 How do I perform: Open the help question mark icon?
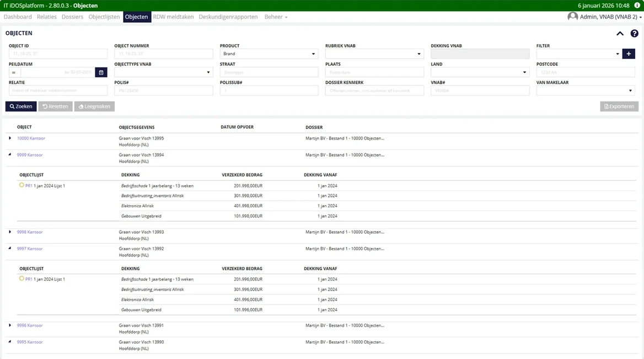tap(634, 34)
